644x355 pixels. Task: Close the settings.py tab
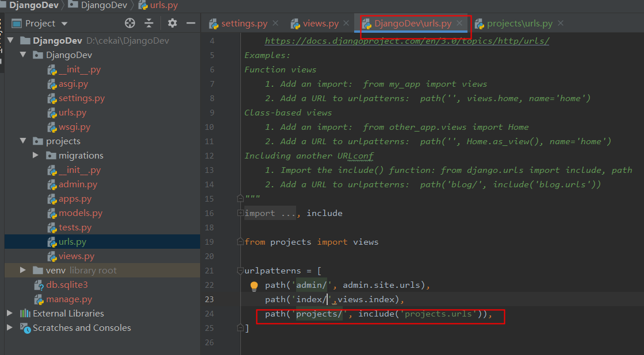275,24
